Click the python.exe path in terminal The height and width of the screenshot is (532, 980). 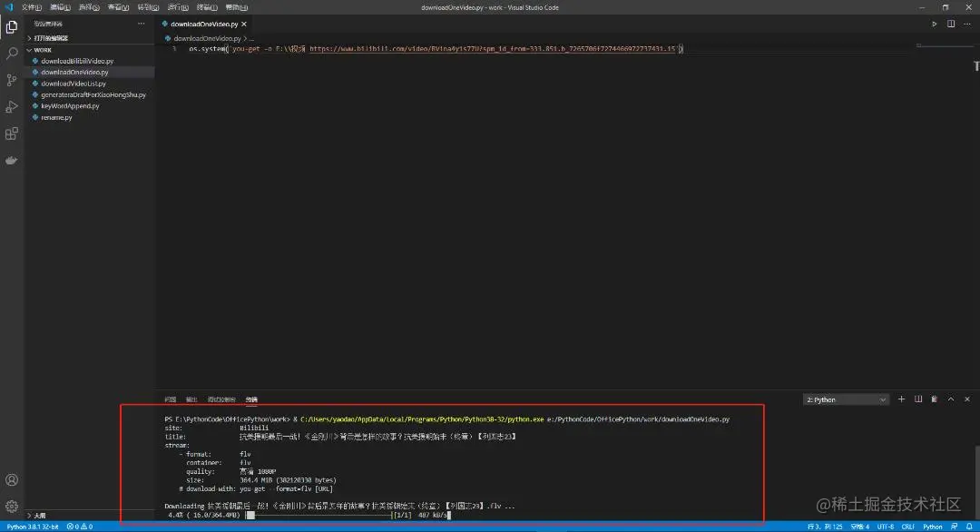pos(422,419)
